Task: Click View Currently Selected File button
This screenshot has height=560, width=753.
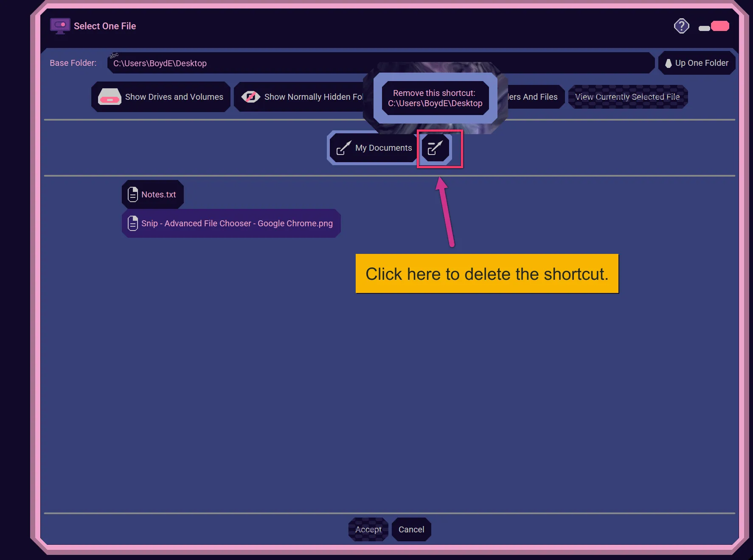Action: tap(628, 97)
